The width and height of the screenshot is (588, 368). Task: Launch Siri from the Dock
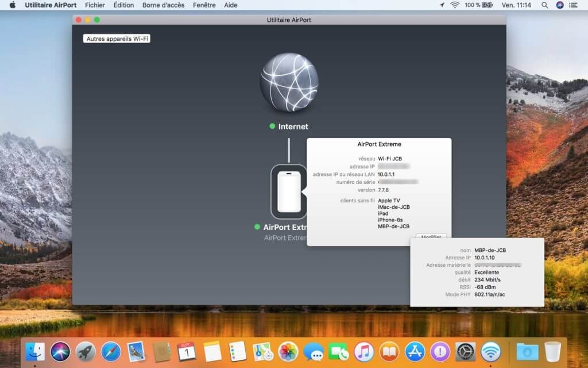pos(60,352)
